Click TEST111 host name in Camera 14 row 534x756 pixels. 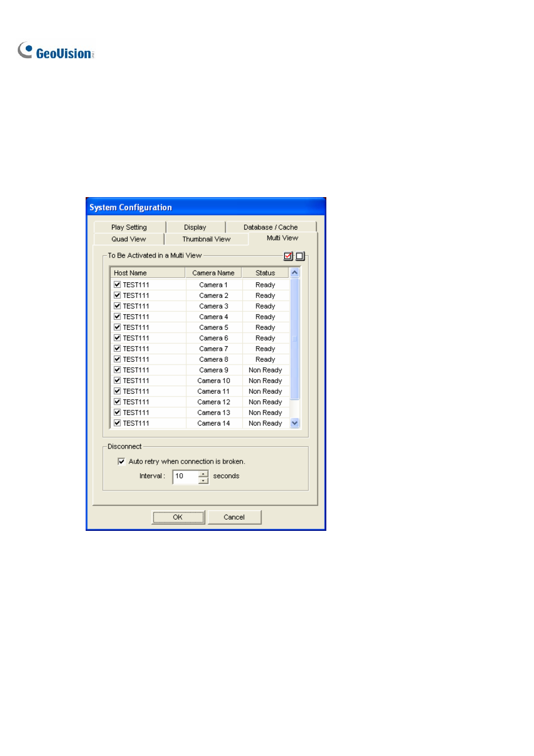point(136,423)
